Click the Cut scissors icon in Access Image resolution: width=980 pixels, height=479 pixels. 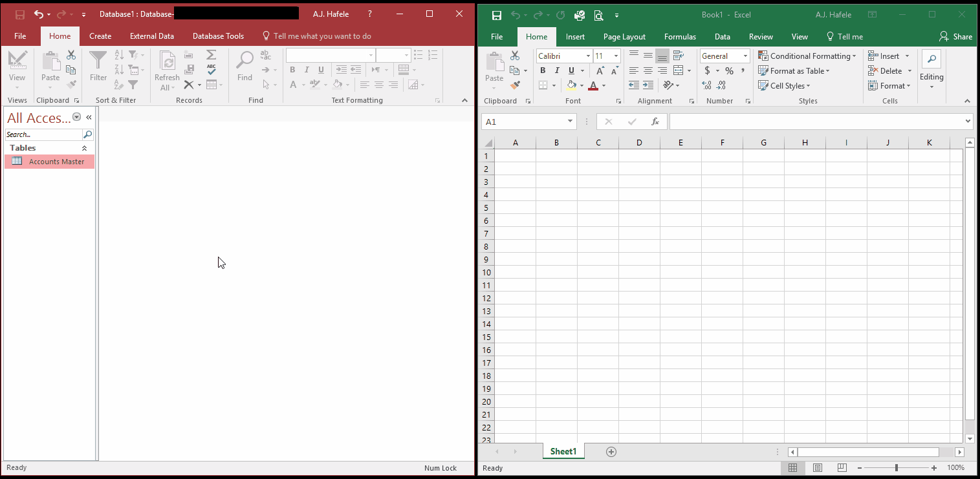71,56
